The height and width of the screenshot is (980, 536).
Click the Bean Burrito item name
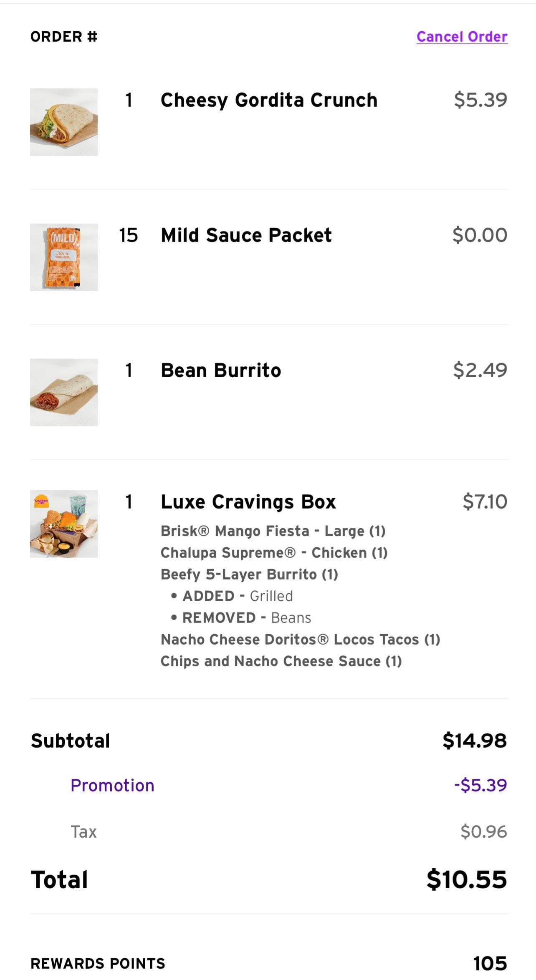click(x=221, y=370)
